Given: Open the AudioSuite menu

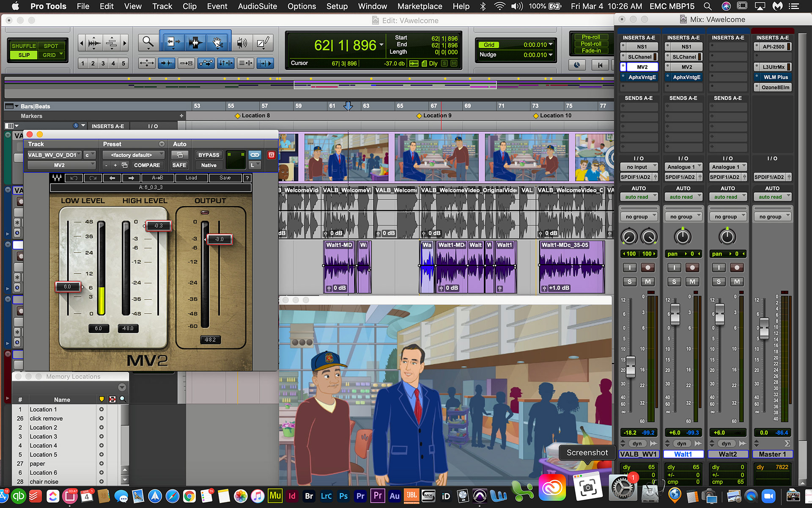Looking at the screenshot, I should click(257, 6).
